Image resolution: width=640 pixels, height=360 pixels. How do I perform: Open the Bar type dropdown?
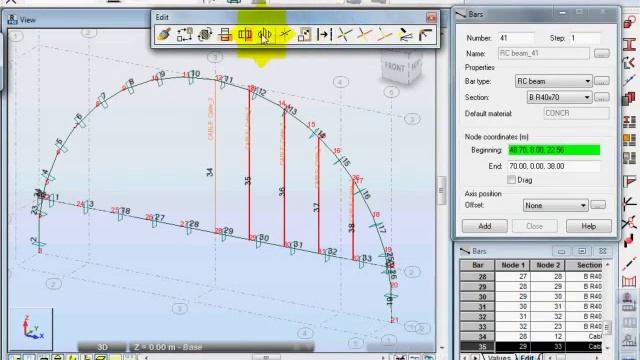553,81
